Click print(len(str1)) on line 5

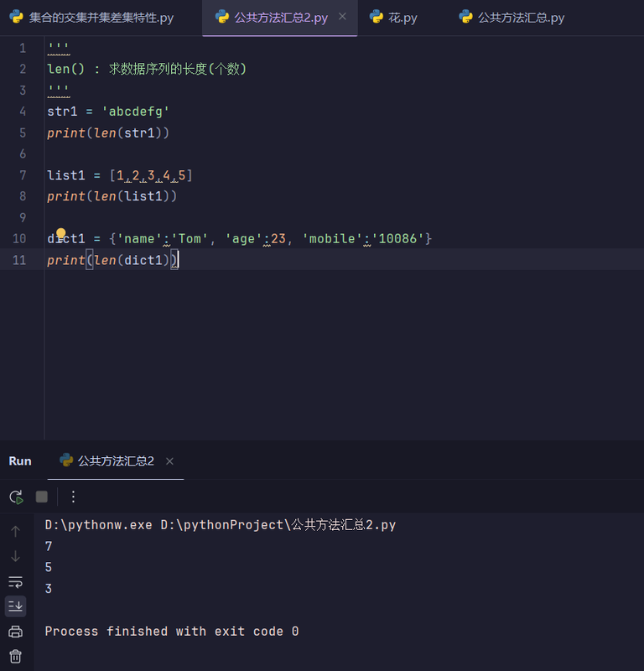pos(108,133)
